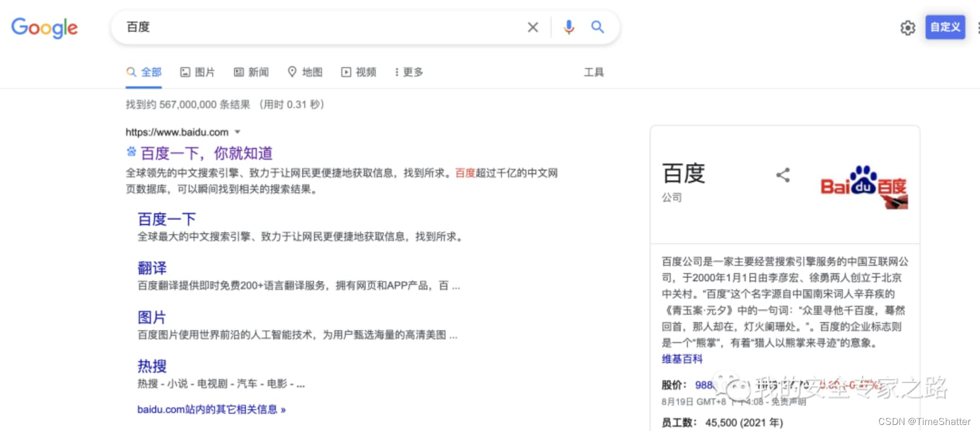Image resolution: width=980 pixels, height=431 pixels.
Task: Open baidu.com站内的其它相关信息 link
Action: [211, 409]
